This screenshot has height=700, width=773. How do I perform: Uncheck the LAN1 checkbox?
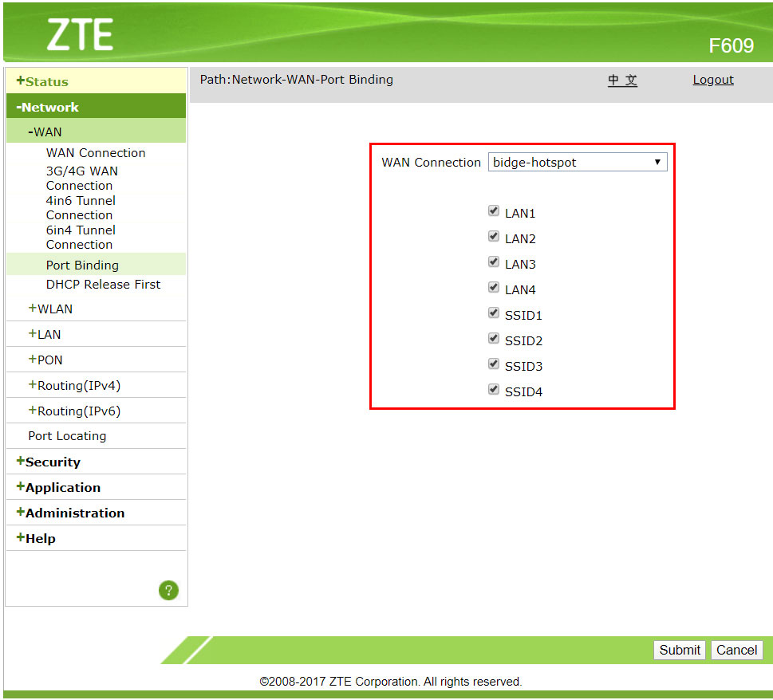click(494, 210)
